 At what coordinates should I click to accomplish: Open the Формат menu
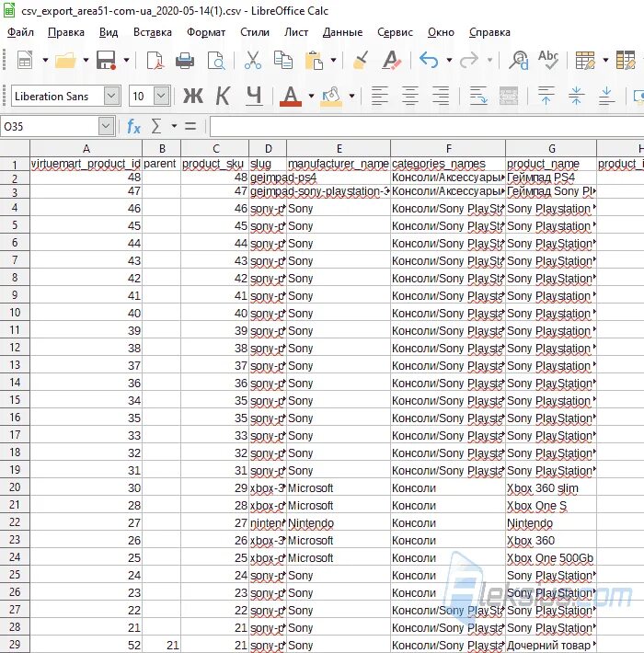tap(206, 32)
